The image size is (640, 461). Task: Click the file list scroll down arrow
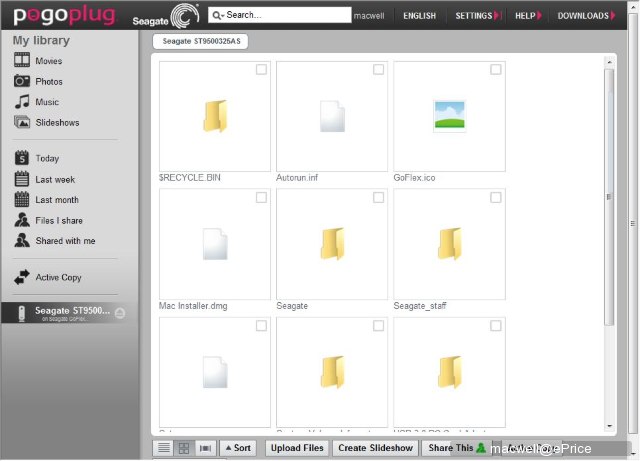609,426
